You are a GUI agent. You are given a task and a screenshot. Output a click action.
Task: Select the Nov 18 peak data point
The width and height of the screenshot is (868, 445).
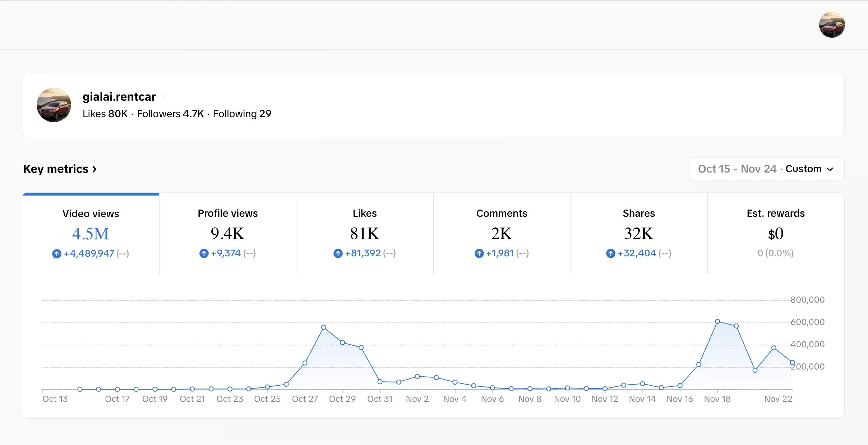click(717, 321)
